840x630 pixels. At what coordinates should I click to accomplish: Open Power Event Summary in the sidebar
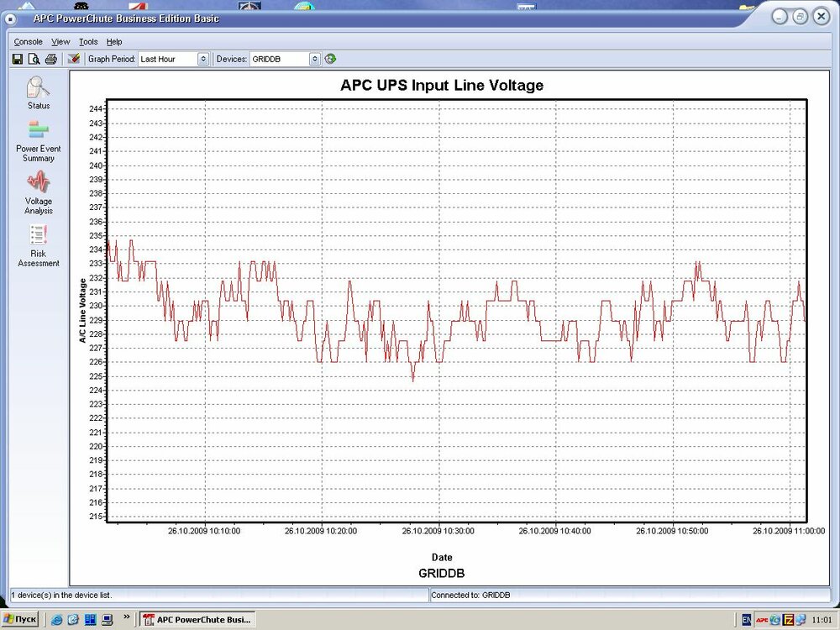point(39,139)
